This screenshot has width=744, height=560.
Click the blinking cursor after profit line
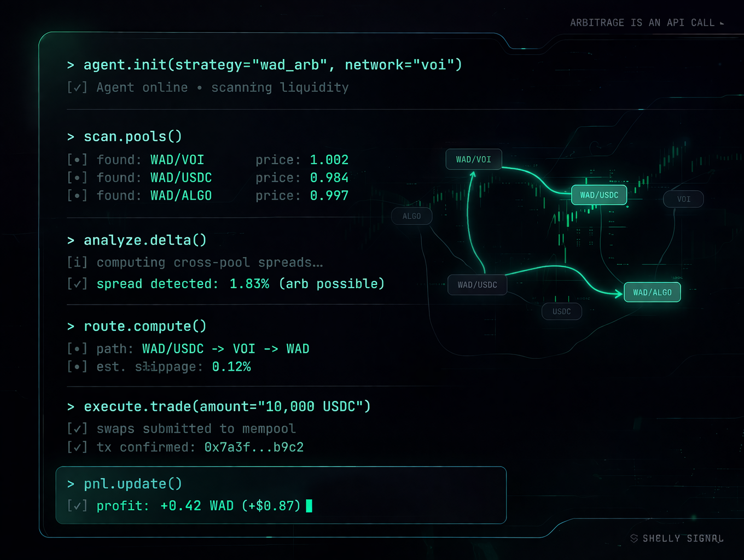[x=309, y=506]
